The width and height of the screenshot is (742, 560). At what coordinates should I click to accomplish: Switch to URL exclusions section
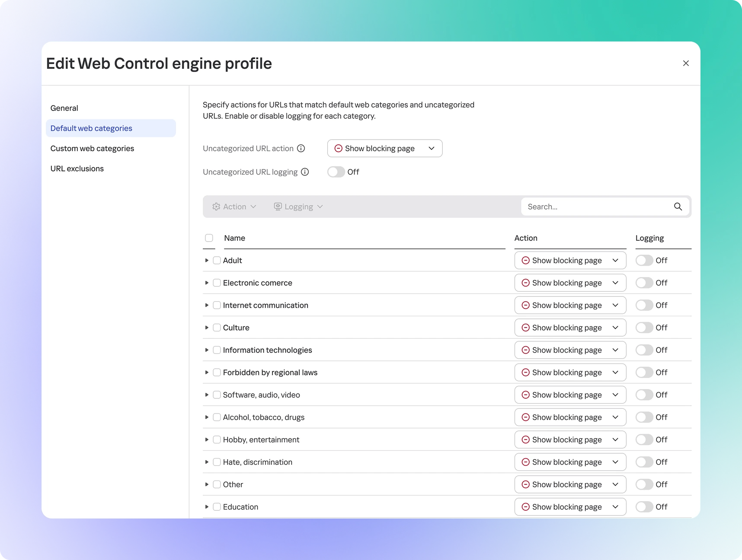point(77,169)
